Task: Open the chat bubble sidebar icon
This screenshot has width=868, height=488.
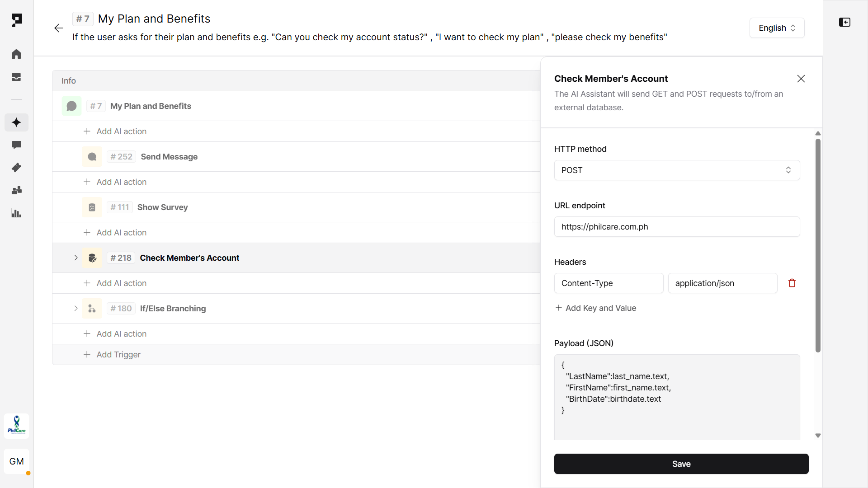Action: (16, 145)
